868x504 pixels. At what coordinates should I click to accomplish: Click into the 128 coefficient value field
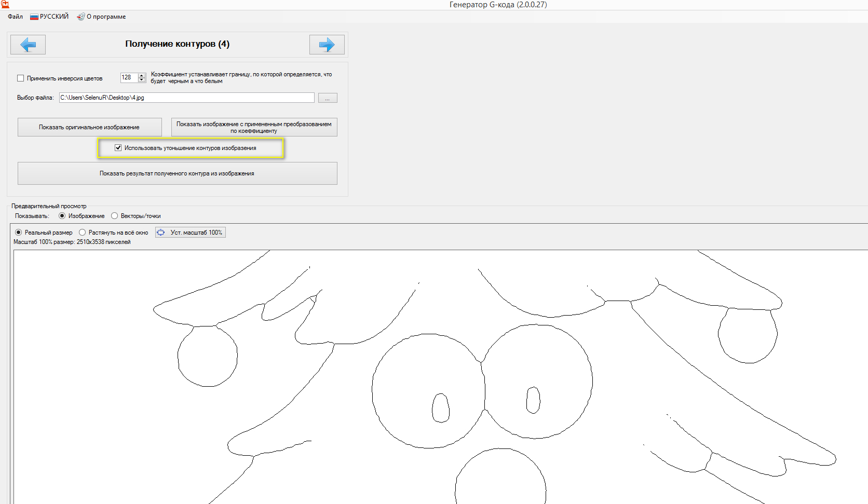(x=129, y=78)
